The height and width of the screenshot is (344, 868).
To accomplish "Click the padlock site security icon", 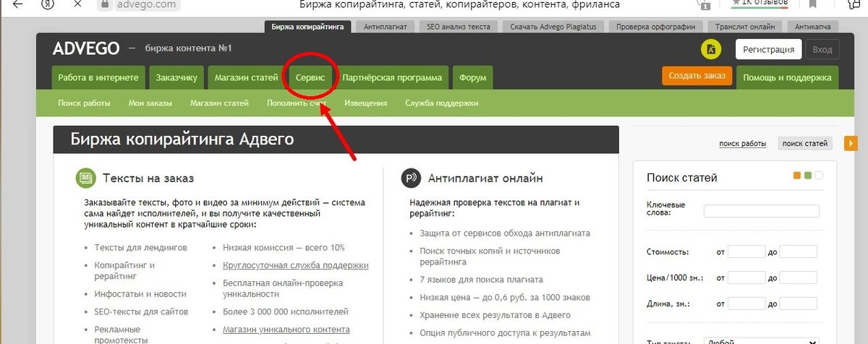I will tap(105, 4).
